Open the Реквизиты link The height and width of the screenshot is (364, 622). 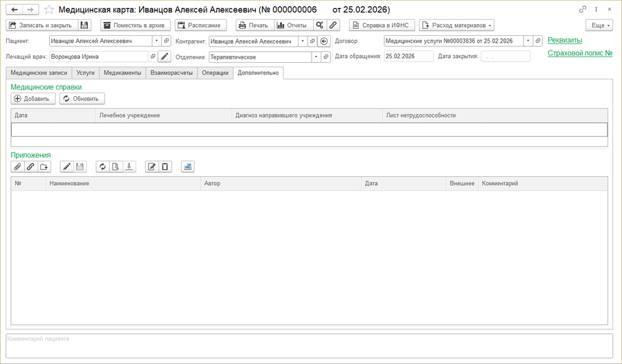[x=565, y=40]
